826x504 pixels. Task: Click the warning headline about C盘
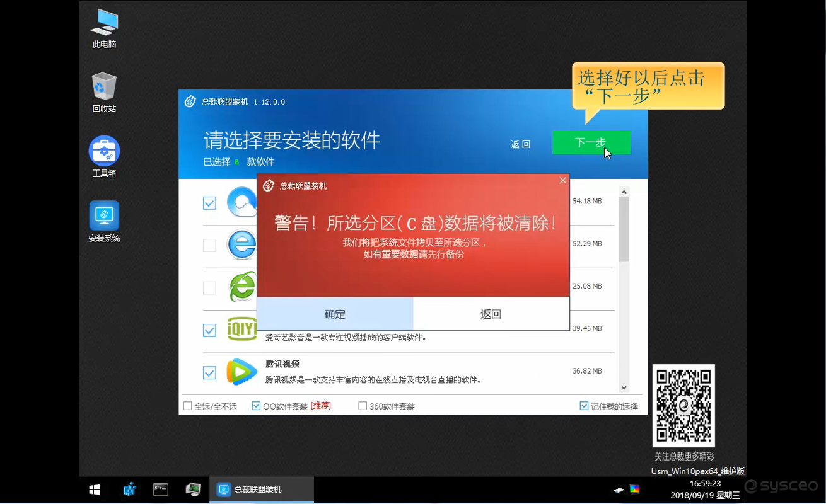(416, 222)
